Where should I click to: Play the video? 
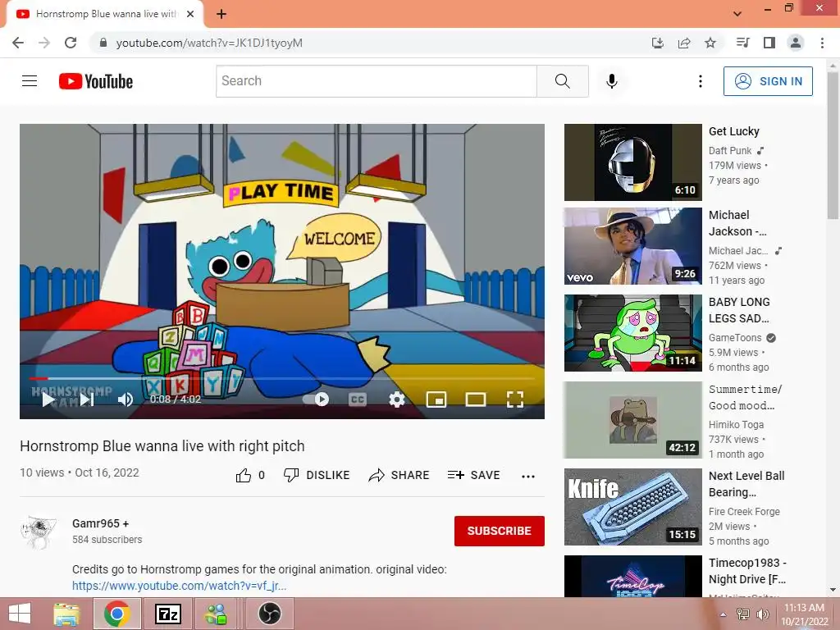48,399
